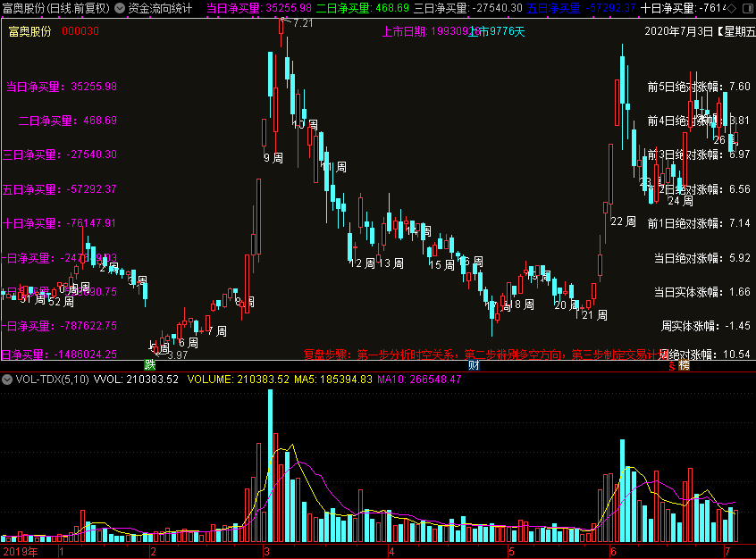Click the yellow 富奥股份 stock name label
The height and width of the screenshot is (559, 756).
click(29, 31)
